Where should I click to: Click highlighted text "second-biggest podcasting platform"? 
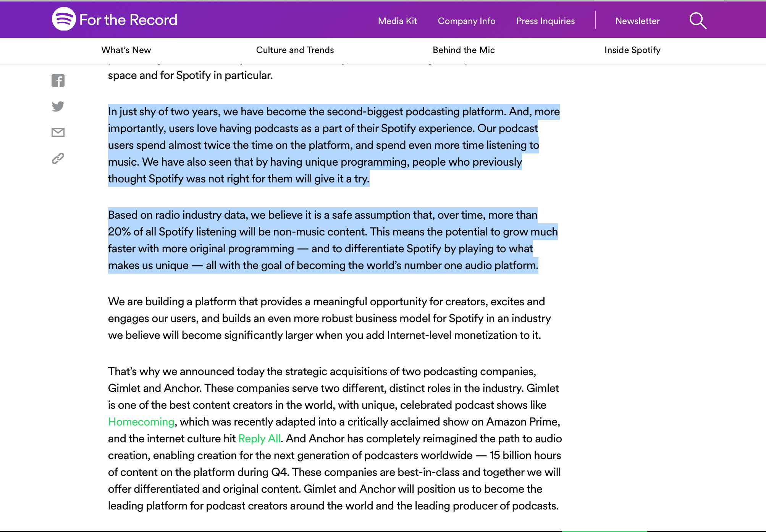(x=416, y=111)
